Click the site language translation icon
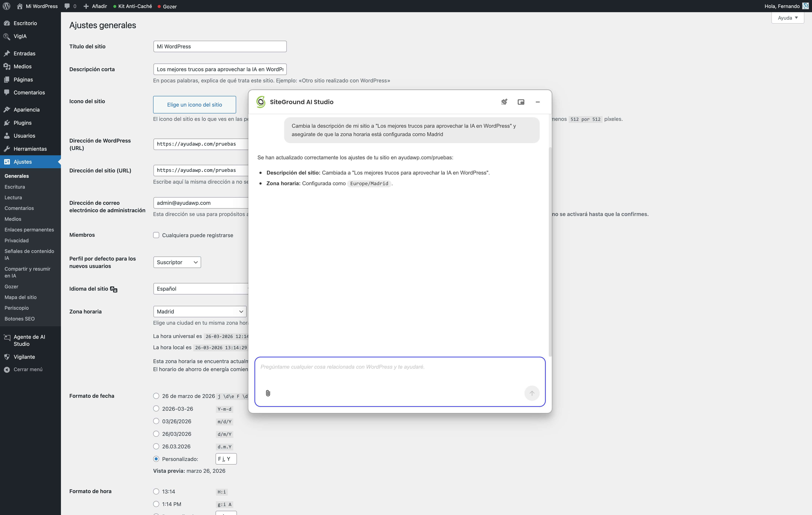Image resolution: width=812 pixels, height=515 pixels. tap(114, 289)
